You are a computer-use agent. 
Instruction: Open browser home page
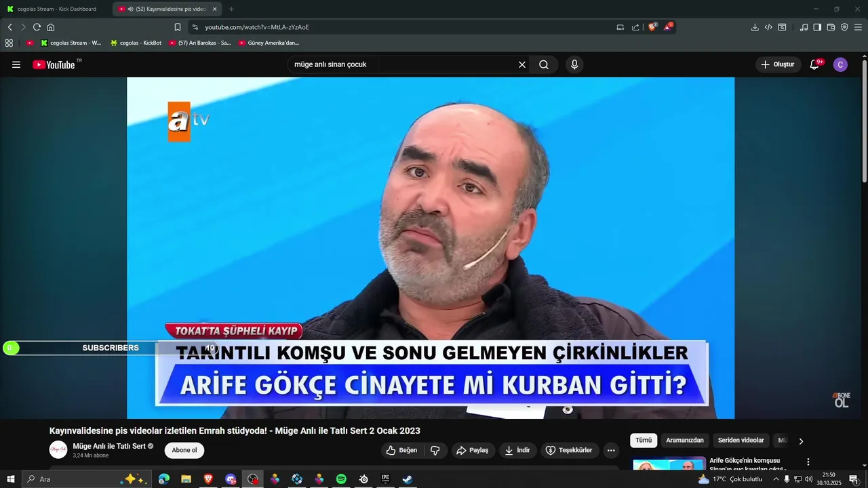click(x=50, y=27)
